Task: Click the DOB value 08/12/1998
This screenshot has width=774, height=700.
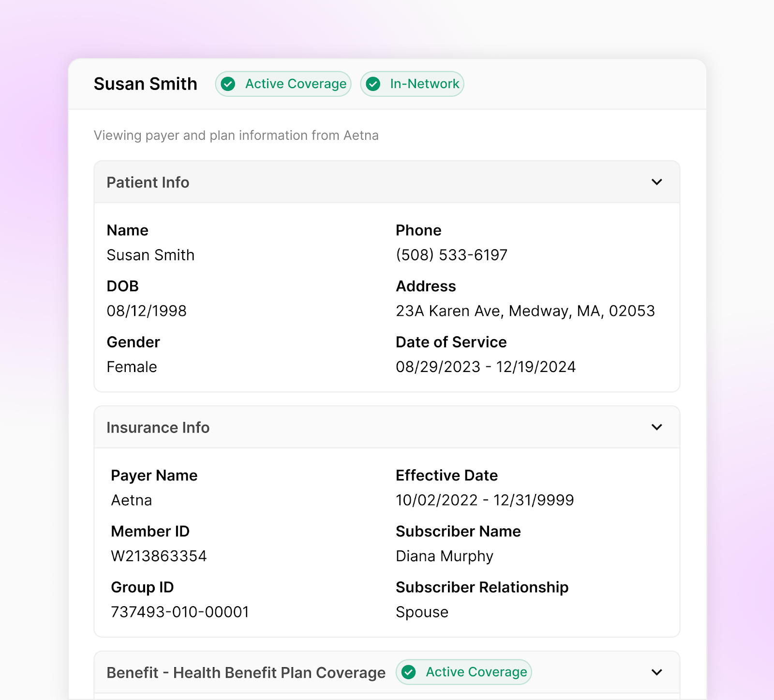Action: (x=147, y=311)
